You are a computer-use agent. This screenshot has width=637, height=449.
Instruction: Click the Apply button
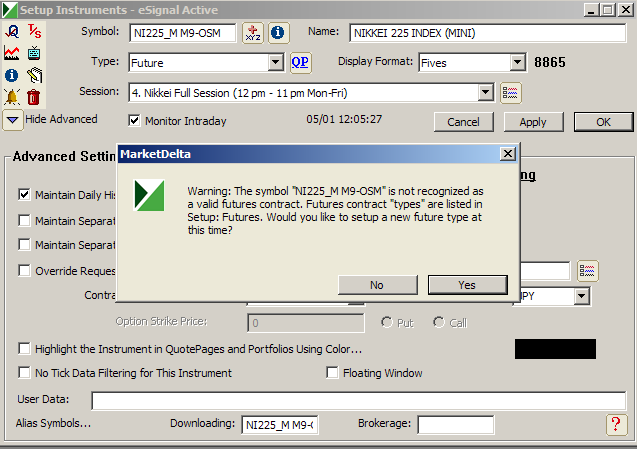coord(533,122)
